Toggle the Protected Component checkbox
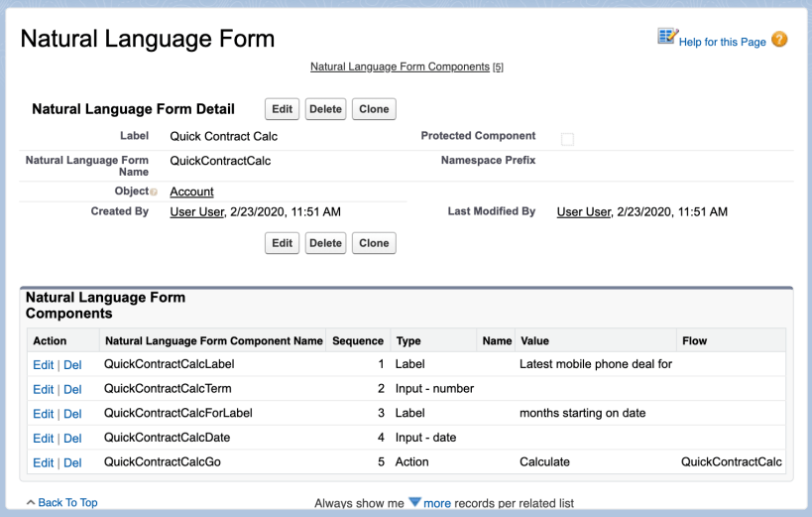This screenshot has height=517, width=812. tap(567, 139)
